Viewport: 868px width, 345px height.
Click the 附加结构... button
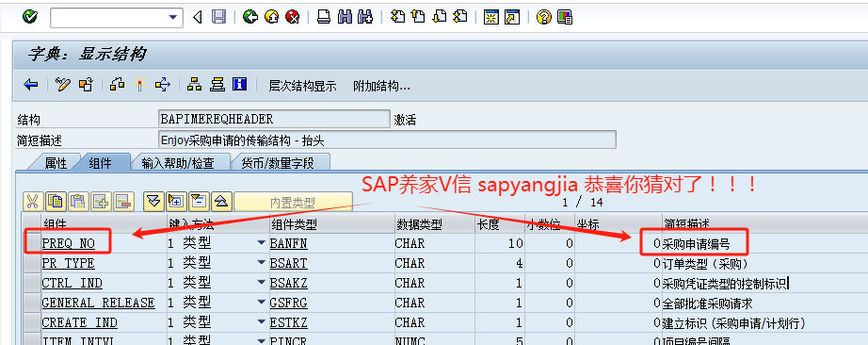tap(381, 86)
